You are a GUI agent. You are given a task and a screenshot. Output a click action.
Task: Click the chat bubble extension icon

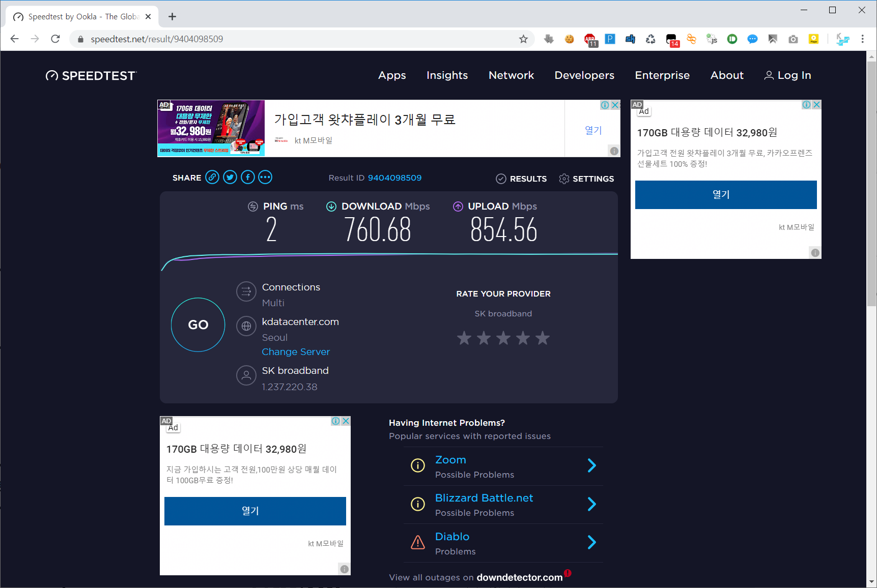(x=752, y=39)
